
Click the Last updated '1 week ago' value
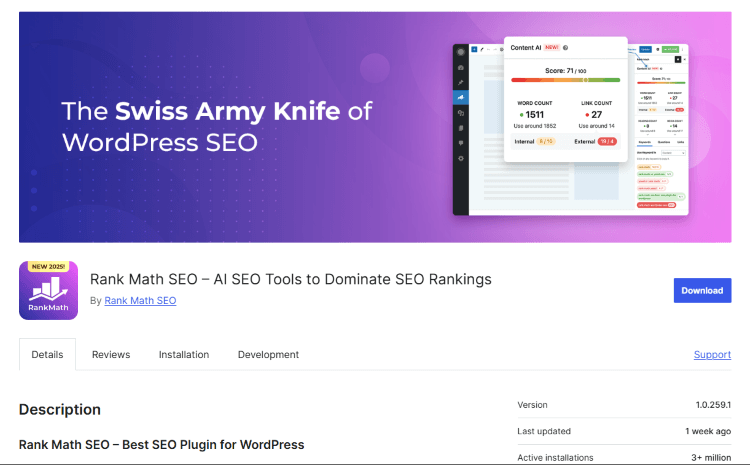point(708,431)
